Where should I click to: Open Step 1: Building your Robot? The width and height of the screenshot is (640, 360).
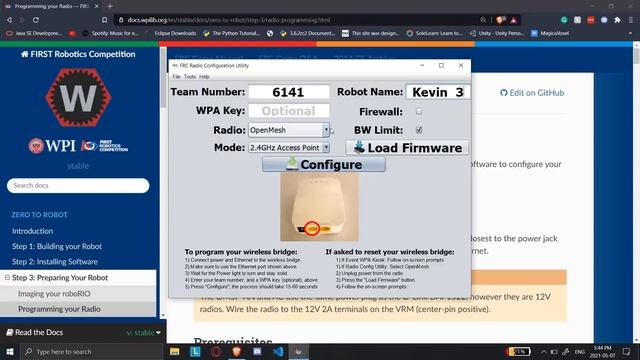(57, 246)
